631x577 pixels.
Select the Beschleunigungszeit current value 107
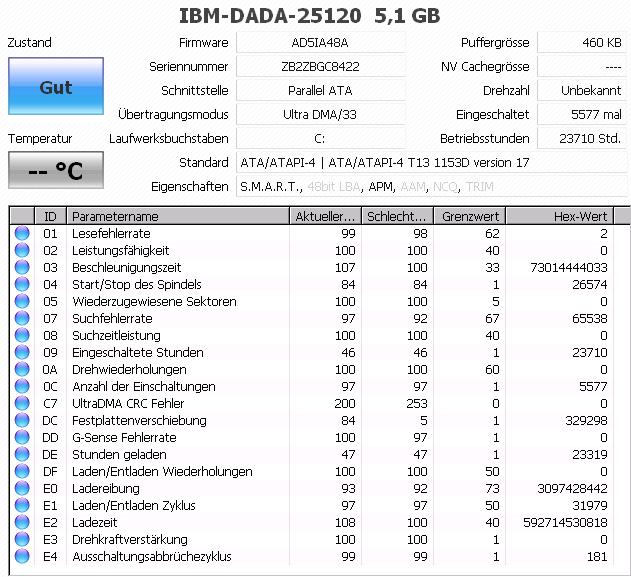click(345, 267)
